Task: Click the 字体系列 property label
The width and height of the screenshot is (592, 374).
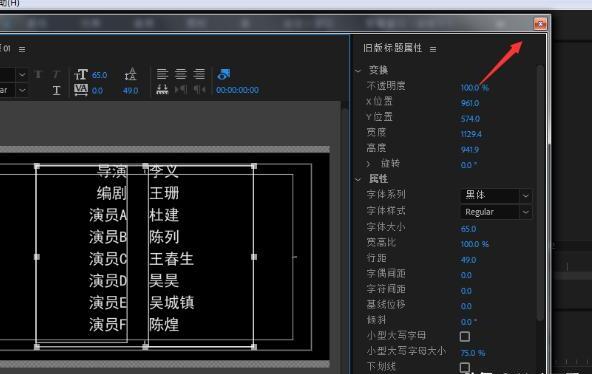Action: coord(386,194)
